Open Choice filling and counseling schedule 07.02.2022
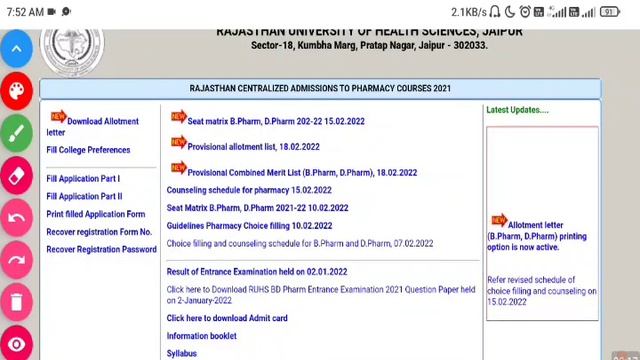640x360 pixels. [300, 244]
